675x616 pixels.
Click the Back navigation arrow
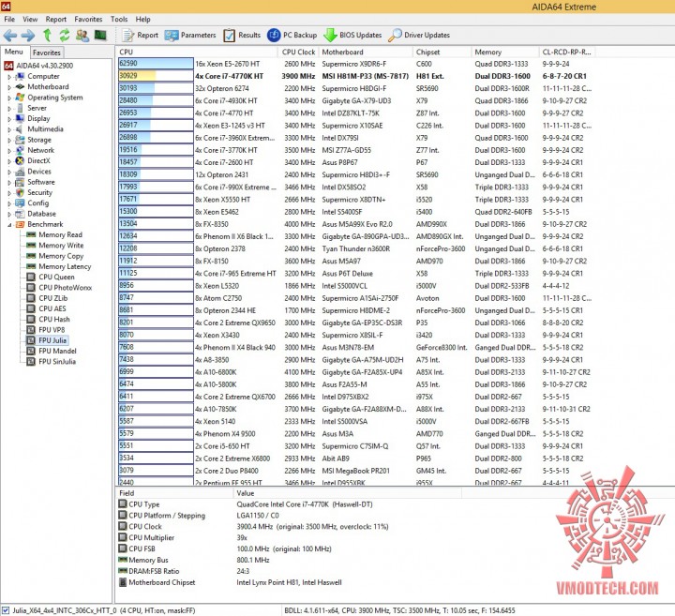click(10, 36)
